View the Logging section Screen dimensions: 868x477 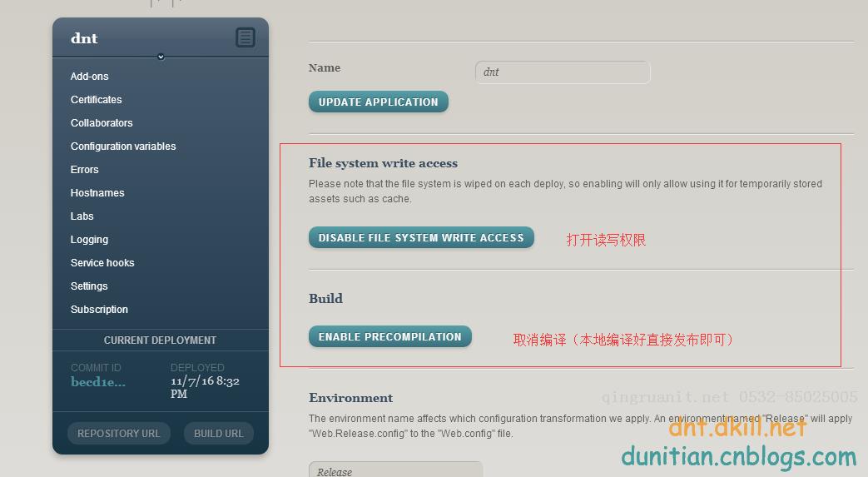tap(89, 240)
